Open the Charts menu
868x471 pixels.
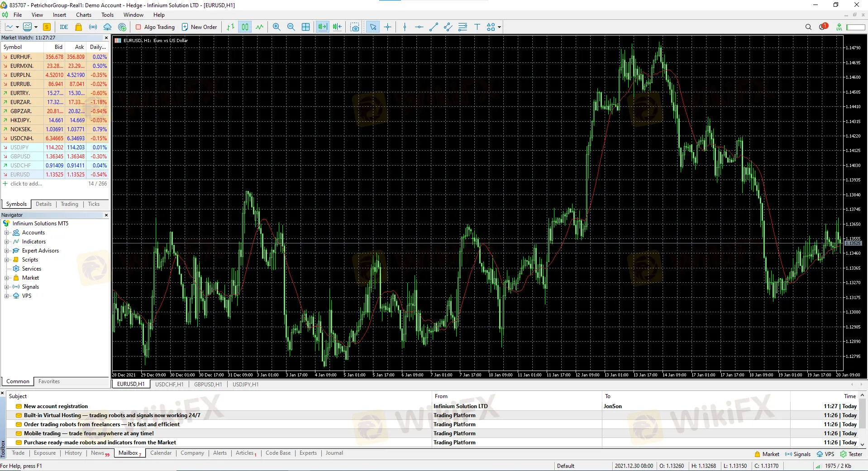coord(84,15)
